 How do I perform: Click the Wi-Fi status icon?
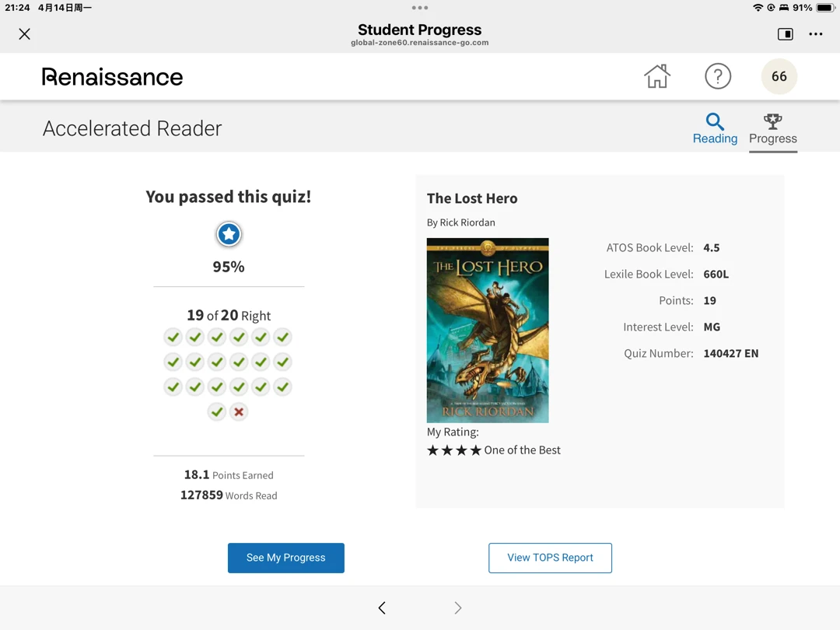[x=758, y=8]
